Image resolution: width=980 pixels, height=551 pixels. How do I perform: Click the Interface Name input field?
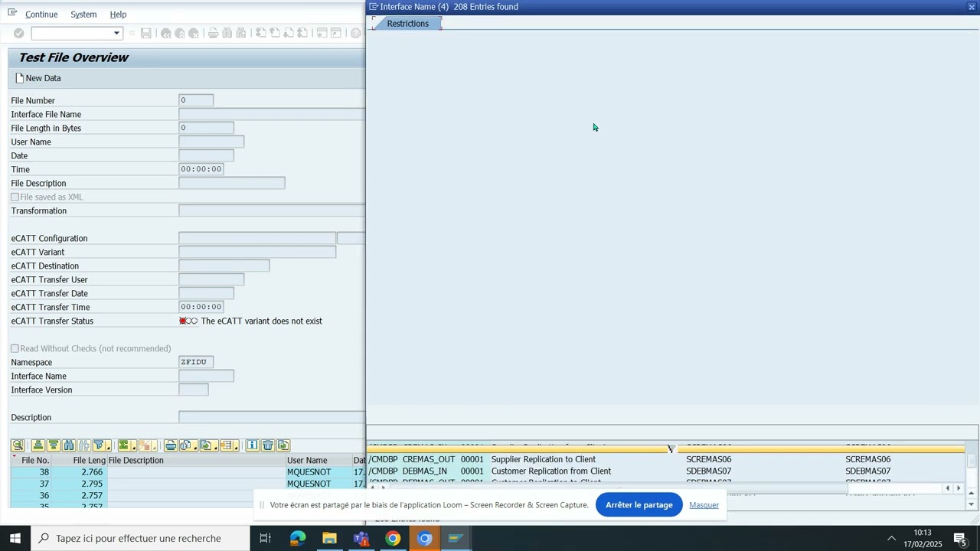206,376
